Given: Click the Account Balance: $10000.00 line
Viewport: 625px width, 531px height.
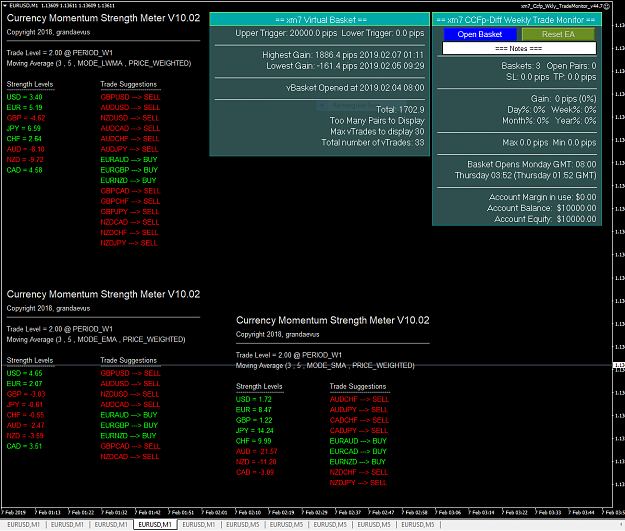Looking at the screenshot, I should click(x=542, y=208).
